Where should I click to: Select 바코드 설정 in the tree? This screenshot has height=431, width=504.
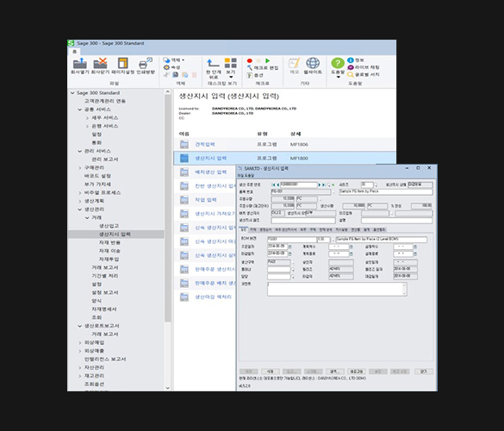(97, 176)
